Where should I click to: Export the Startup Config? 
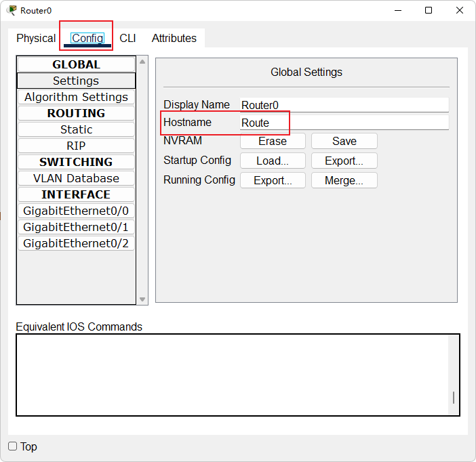[344, 161]
